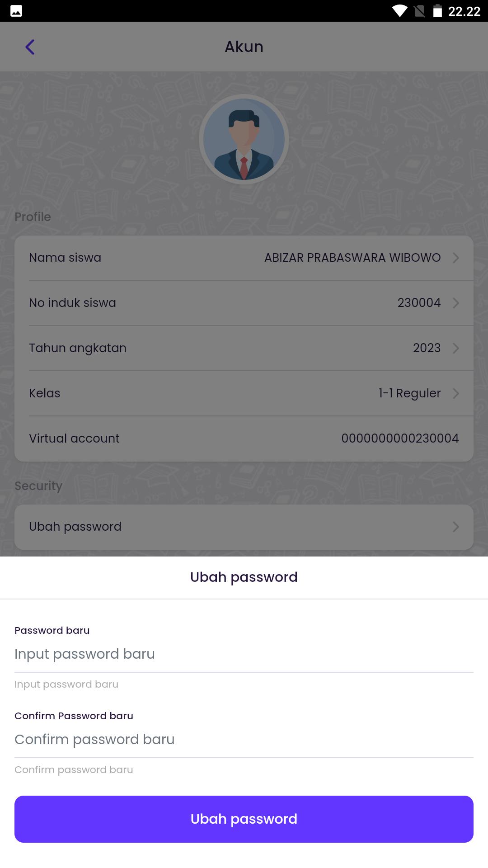Tap the profile avatar picture
The height and width of the screenshot is (868, 488).
click(244, 139)
